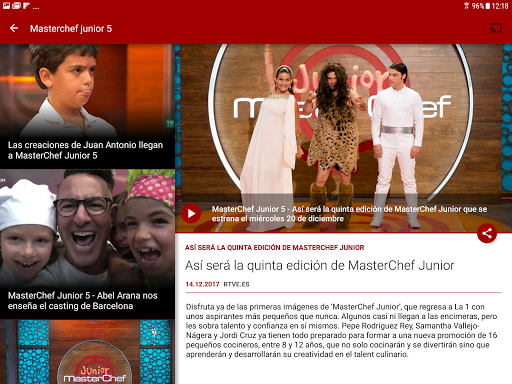Open the Junior MasterChef logo thumbnail
Image resolution: width=512 pixels, height=384 pixels.
[87, 352]
